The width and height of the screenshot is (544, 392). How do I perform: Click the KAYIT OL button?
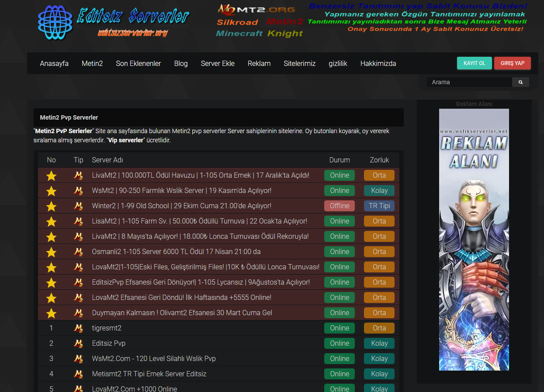point(475,63)
